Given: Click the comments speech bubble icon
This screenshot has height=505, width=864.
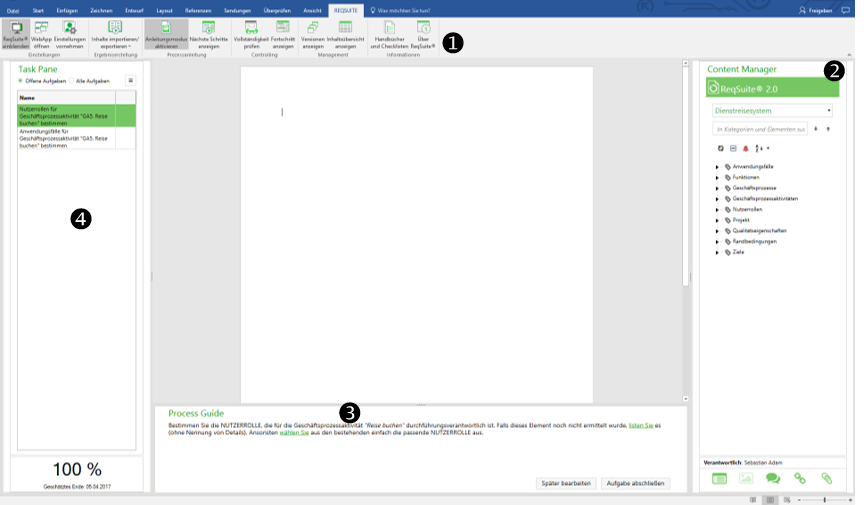Looking at the screenshot, I should click(773, 479).
